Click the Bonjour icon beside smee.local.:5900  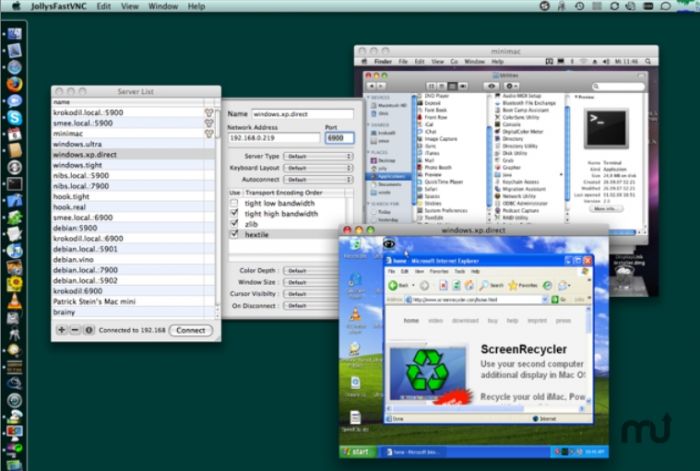click(x=208, y=123)
